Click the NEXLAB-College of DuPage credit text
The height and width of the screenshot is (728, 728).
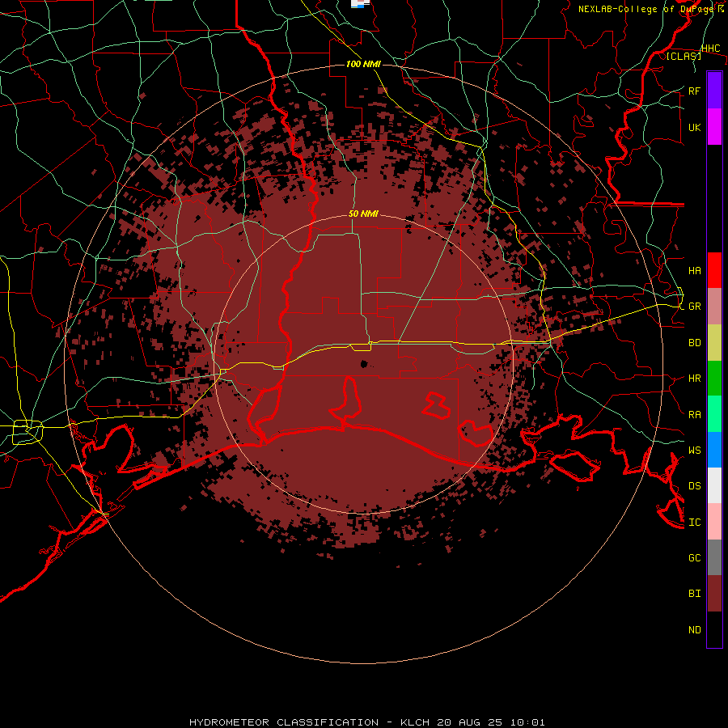pos(651,9)
